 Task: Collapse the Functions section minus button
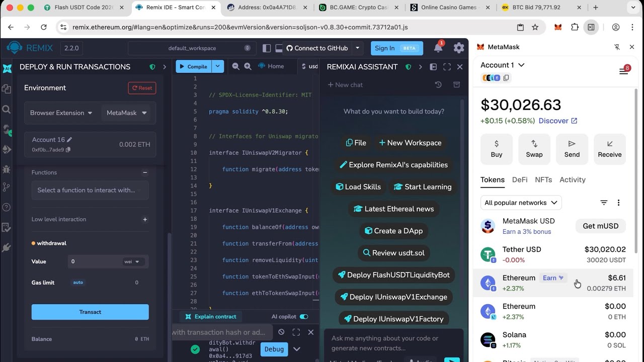pyautogui.click(x=145, y=172)
